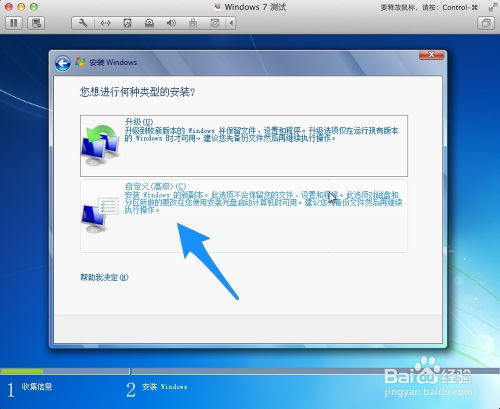This screenshot has width=500, height=409.
Task: Click the camera device icon in toolbar
Action: point(215,23)
